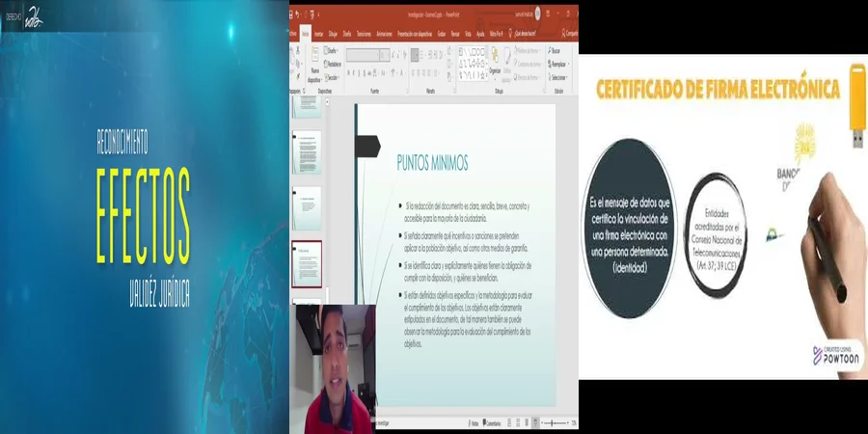Click Restablecer to reset the slide
The height and width of the screenshot is (434, 868).
pos(333,65)
